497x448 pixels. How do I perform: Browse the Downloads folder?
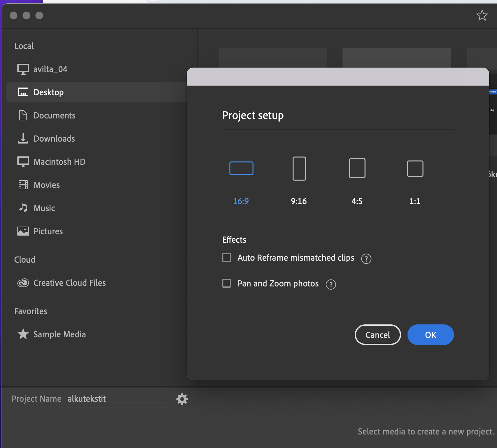tap(54, 139)
